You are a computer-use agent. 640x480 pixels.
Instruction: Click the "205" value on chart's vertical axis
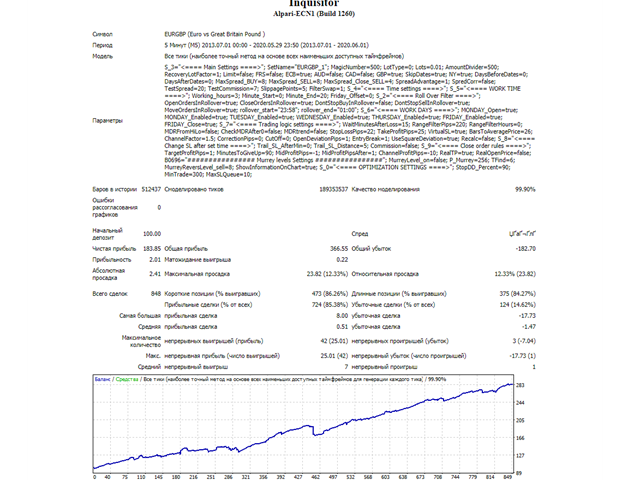[x=520, y=420]
